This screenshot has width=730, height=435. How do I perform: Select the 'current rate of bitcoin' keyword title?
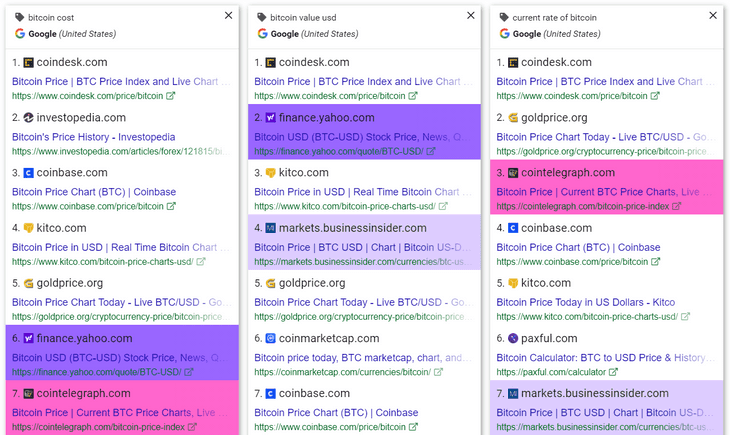[554, 18]
